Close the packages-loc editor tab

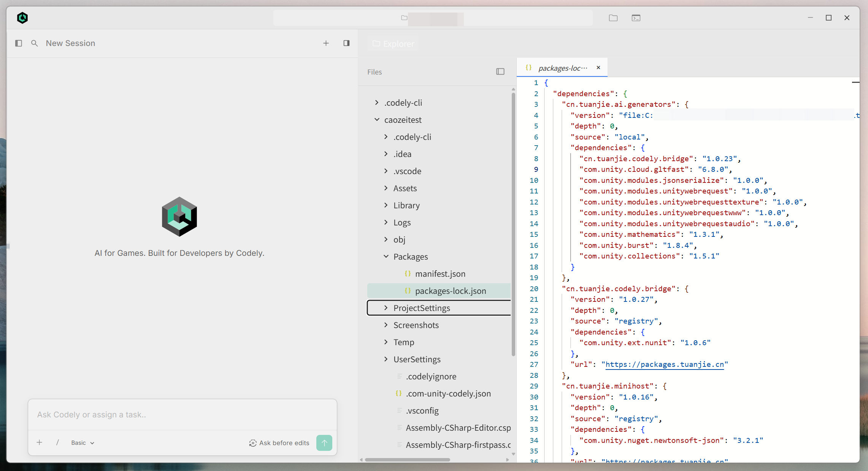pyautogui.click(x=598, y=68)
